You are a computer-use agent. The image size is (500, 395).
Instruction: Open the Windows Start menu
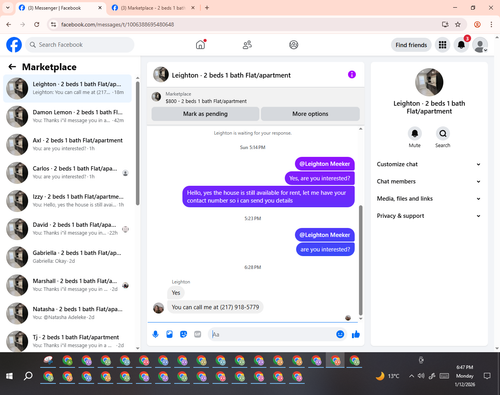pos(9,376)
